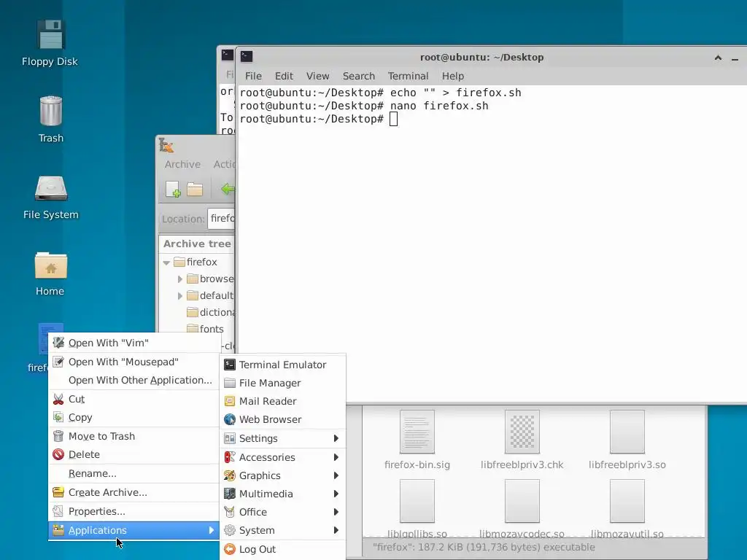Click the terminal icon in the title bar
The image size is (747, 560).
[x=247, y=57]
